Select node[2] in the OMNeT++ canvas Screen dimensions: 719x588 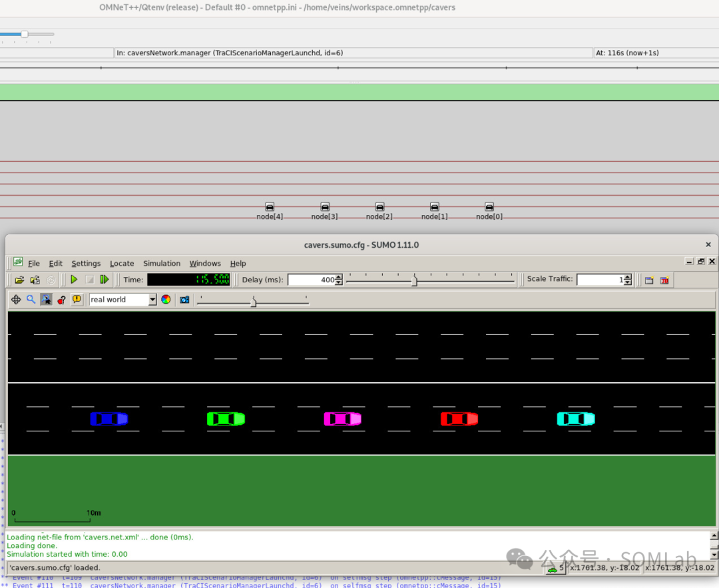click(379, 212)
